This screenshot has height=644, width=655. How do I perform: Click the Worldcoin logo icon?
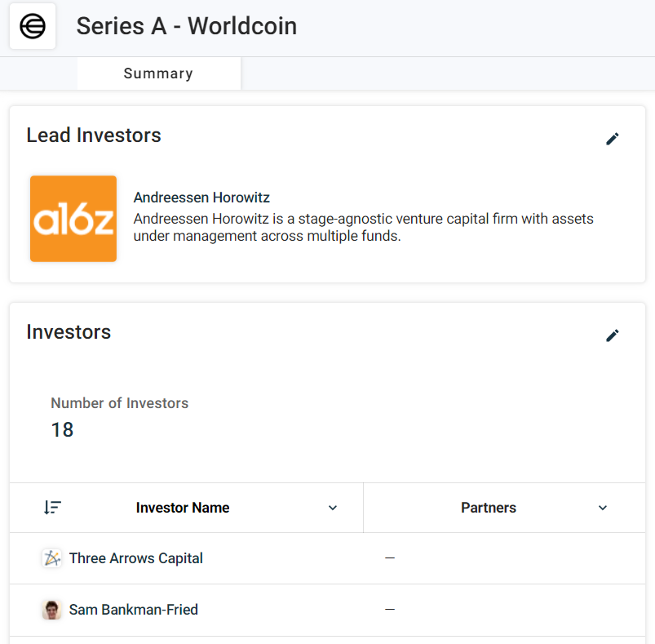pyautogui.click(x=33, y=26)
